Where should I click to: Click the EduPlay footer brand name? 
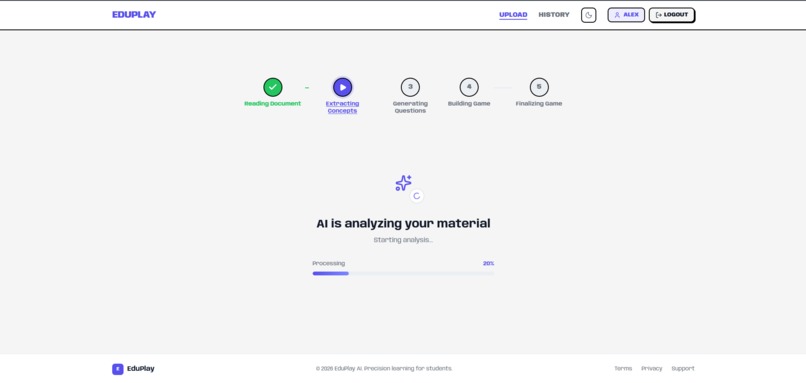point(141,369)
